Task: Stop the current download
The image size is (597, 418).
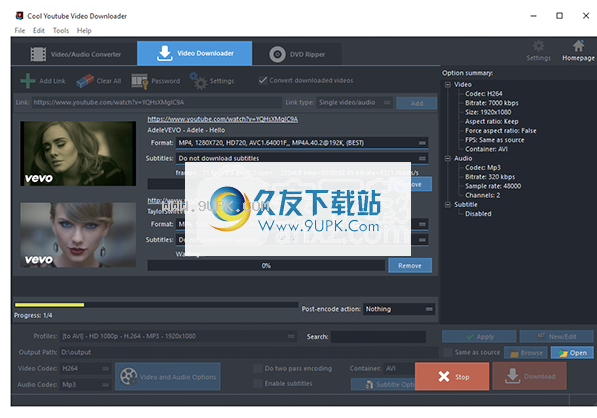Action: click(x=452, y=377)
